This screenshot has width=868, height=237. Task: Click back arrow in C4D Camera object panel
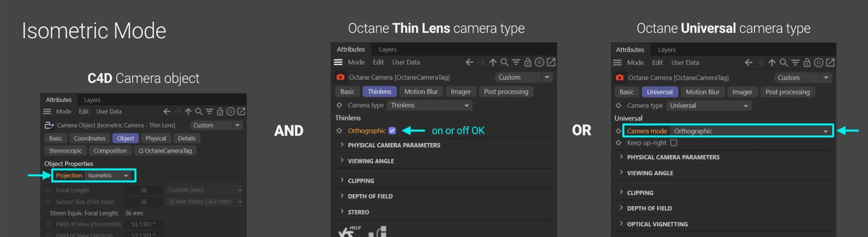(x=167, y=111)
